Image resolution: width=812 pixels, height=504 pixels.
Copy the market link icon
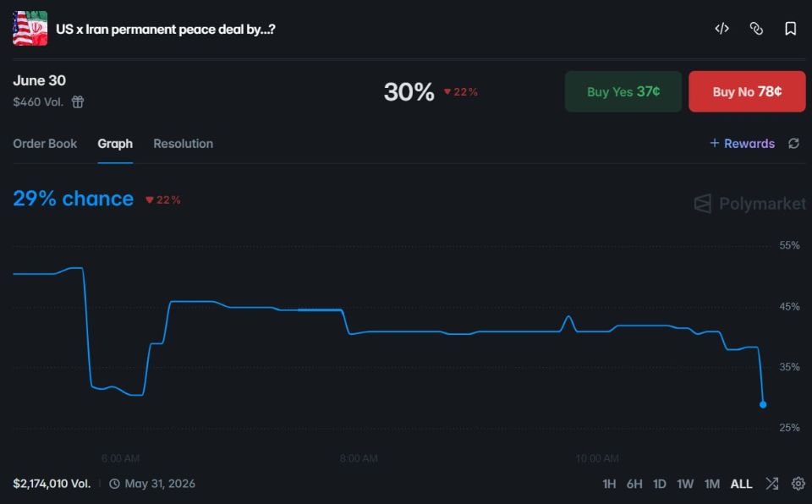coord(756,29)
